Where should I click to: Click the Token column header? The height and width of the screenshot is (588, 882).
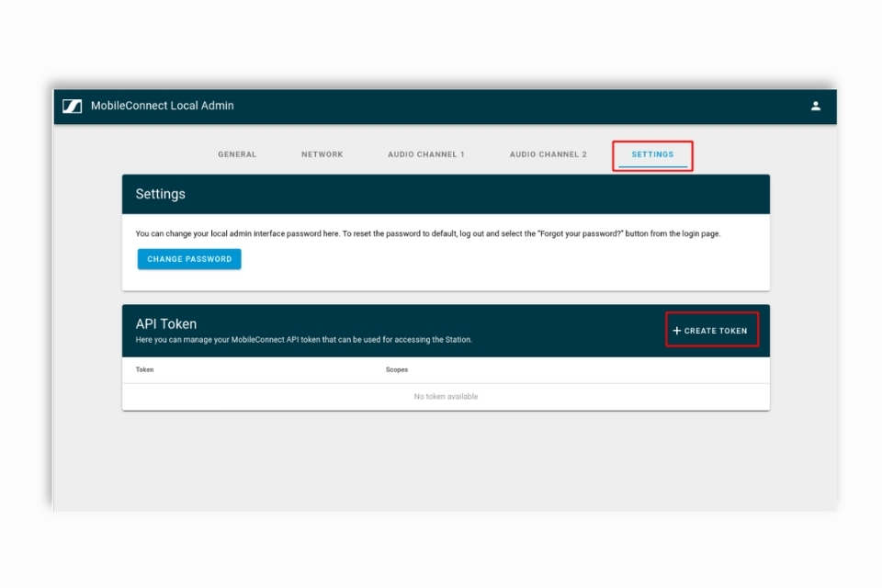click(144, 369)
